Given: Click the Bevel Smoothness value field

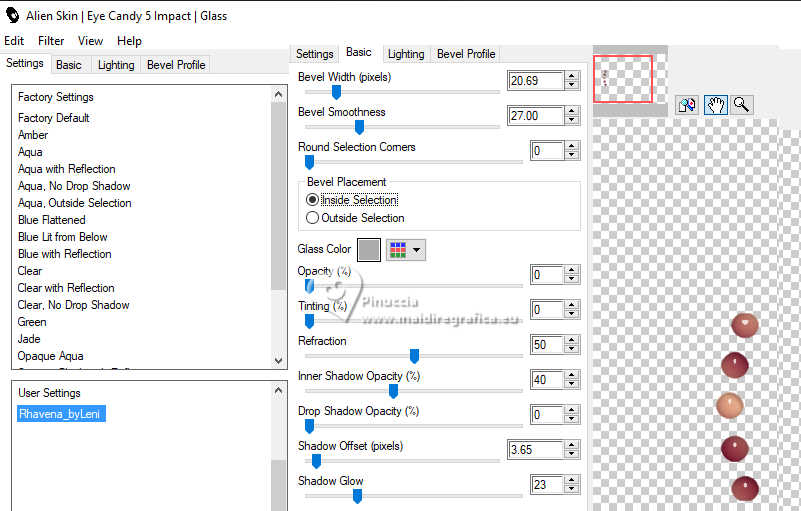Looking at the screenshot, I should [x=535, y=116].
